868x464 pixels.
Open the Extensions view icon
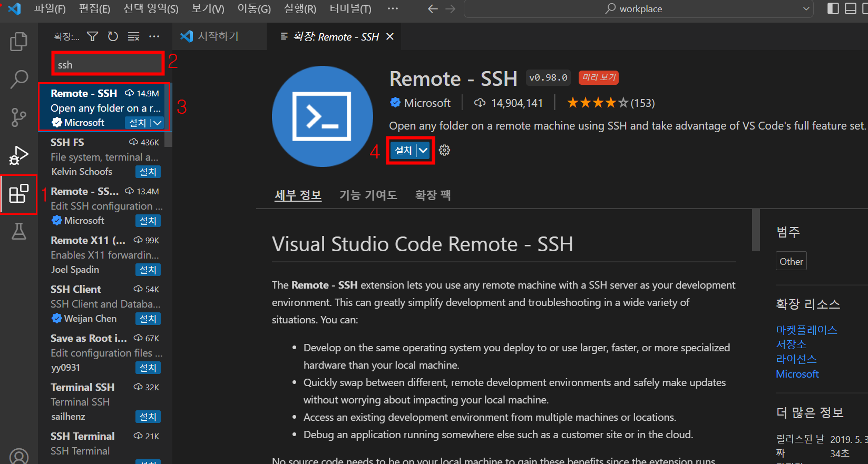pyautogui.click(x=18, y=194)
